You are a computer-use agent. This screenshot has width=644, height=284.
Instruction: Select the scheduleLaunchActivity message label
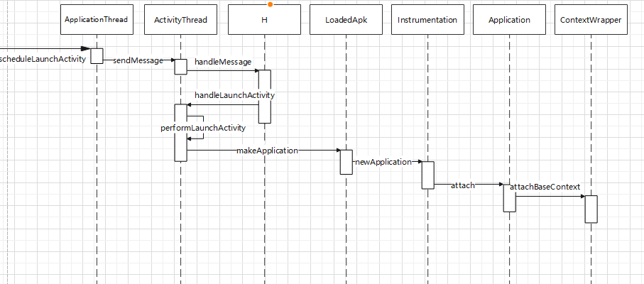click(43, 59)
